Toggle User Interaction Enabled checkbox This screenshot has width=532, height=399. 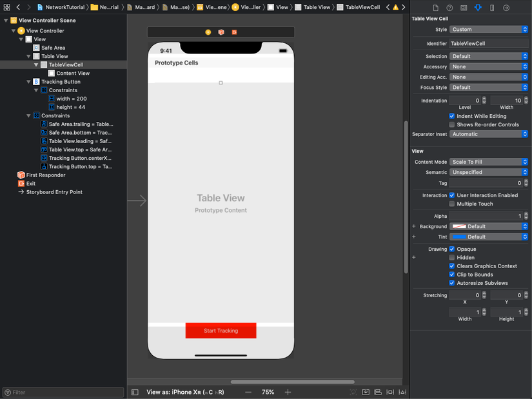[x=451, y=195]
